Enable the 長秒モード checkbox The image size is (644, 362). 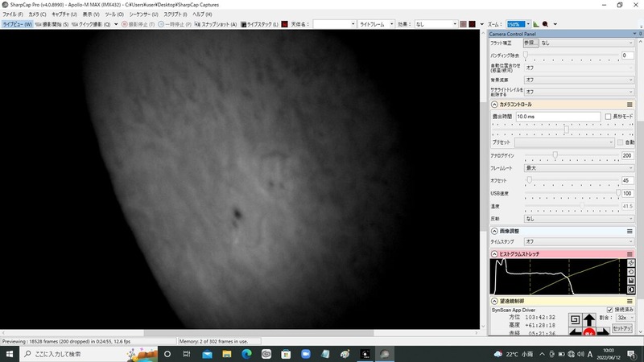coord(608,117)
